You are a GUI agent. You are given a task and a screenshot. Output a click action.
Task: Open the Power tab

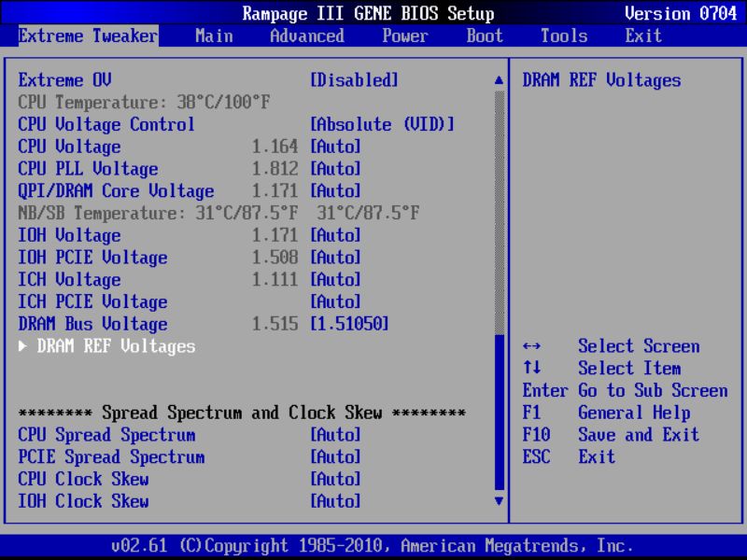[x=405, y=36]
